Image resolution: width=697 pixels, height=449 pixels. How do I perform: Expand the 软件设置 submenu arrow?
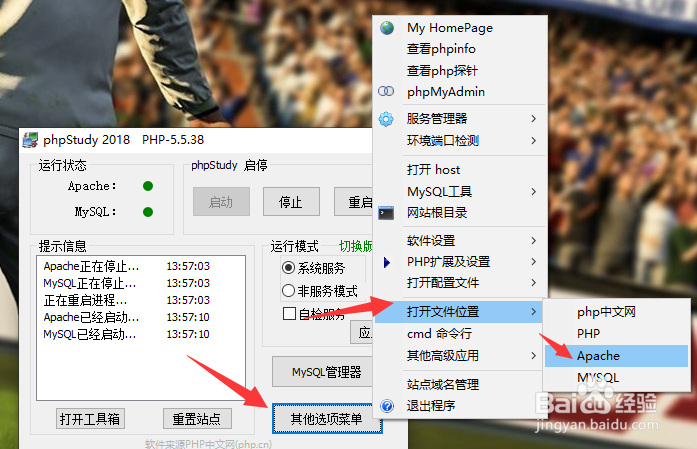tap(533, 241)
